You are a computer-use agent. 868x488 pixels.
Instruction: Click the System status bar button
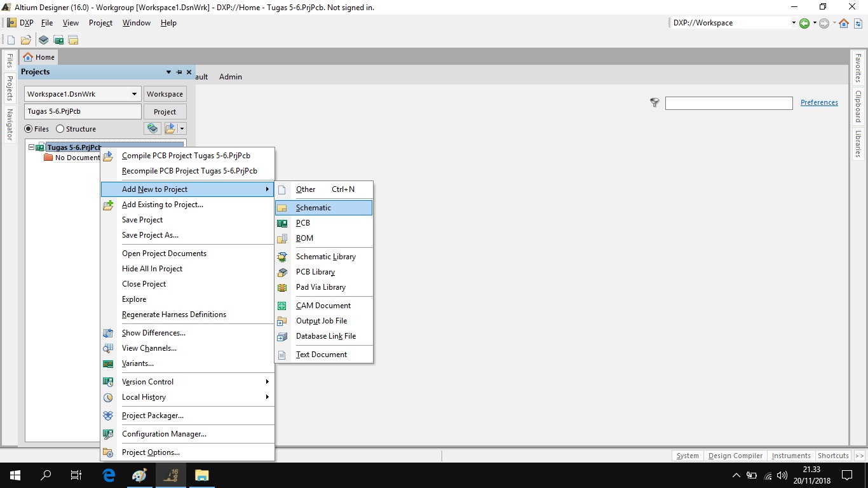[x=688, y=456]
